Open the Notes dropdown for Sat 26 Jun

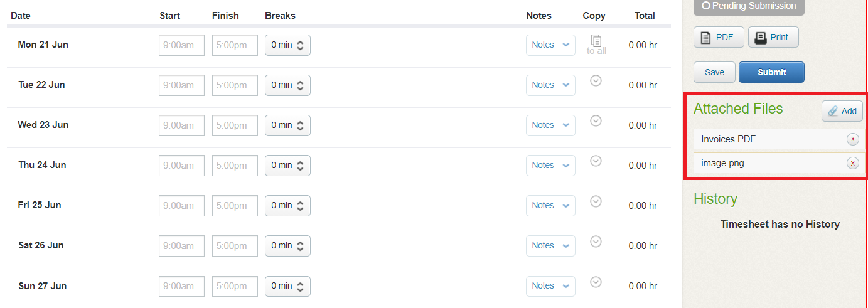tap(550, 246)
